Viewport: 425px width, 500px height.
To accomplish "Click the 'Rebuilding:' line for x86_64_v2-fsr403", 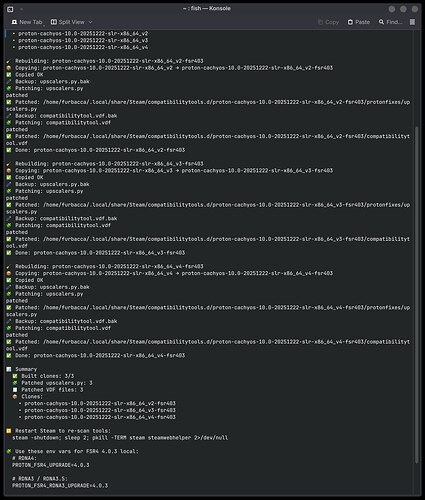I will [x=105, y=61].
